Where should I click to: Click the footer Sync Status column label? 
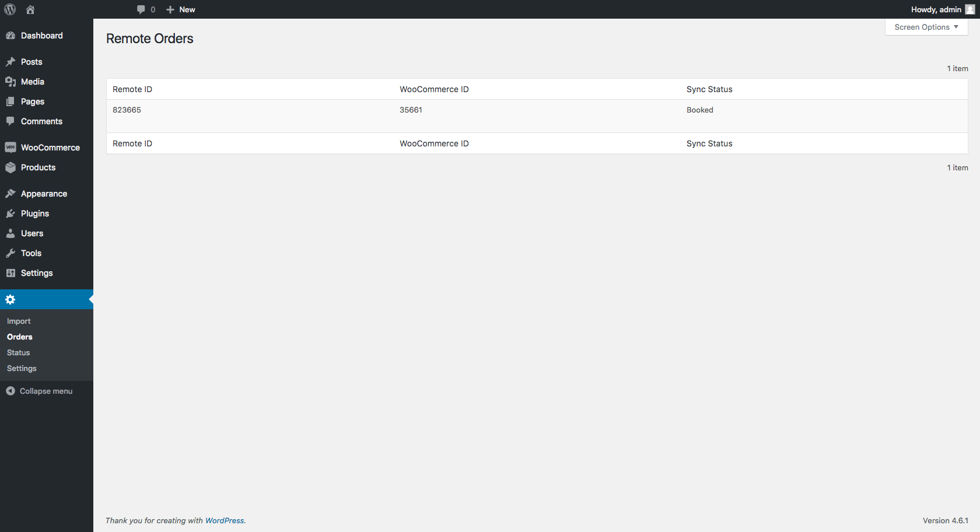[x=709, y=143]
